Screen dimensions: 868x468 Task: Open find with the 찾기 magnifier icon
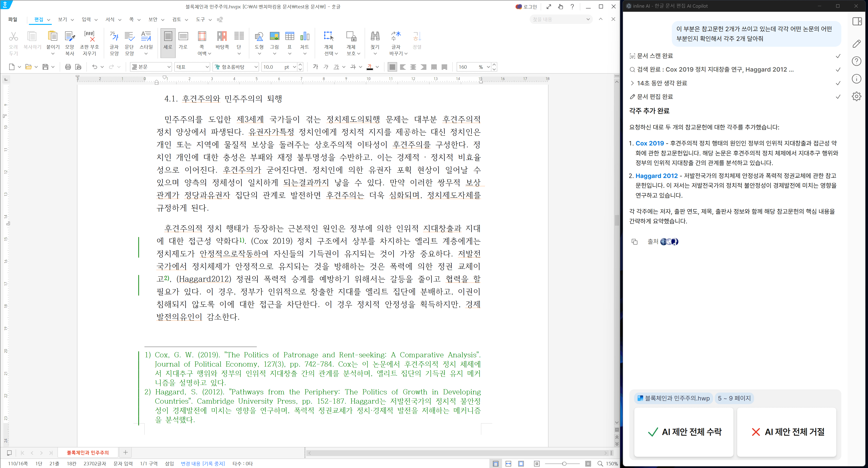[x=375, y=40]
